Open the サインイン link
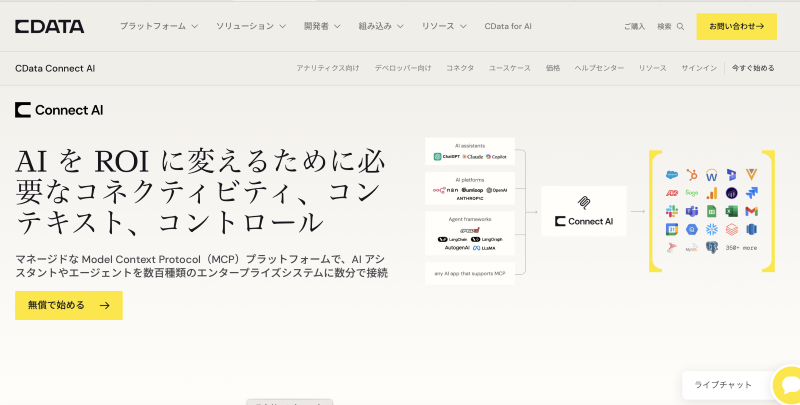The height and width of the screenshot is (405, 800). coord(699,68)
